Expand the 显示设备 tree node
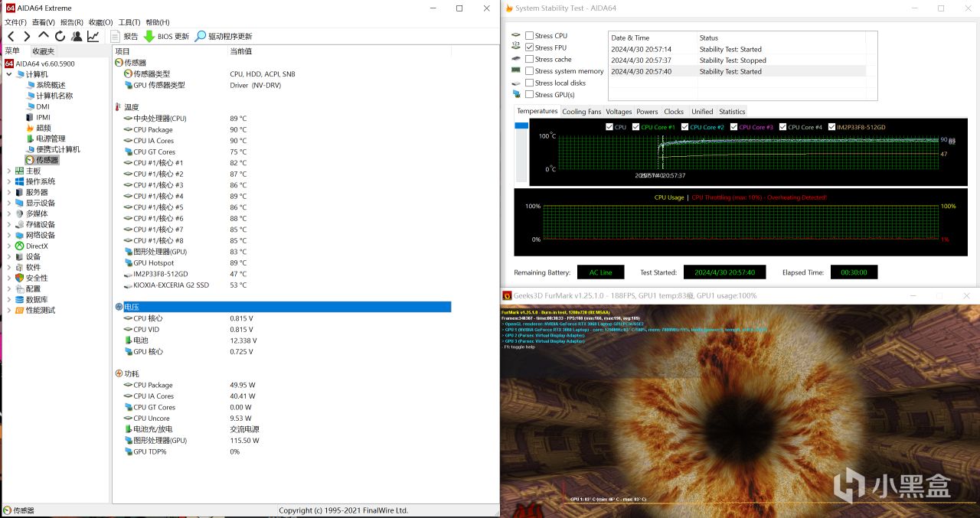This screenshot has height=518, width=980. click(x=9, y=203)
